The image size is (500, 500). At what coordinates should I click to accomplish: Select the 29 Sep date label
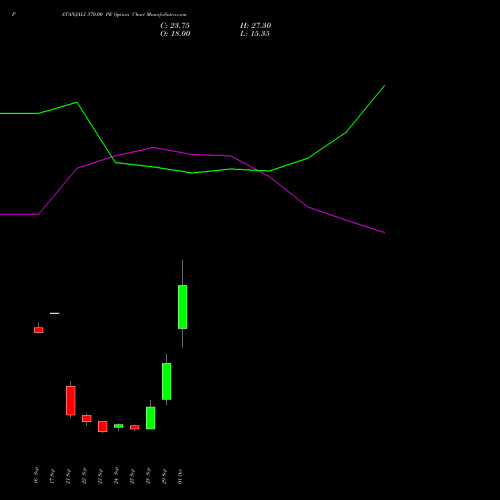coord(164,476)
